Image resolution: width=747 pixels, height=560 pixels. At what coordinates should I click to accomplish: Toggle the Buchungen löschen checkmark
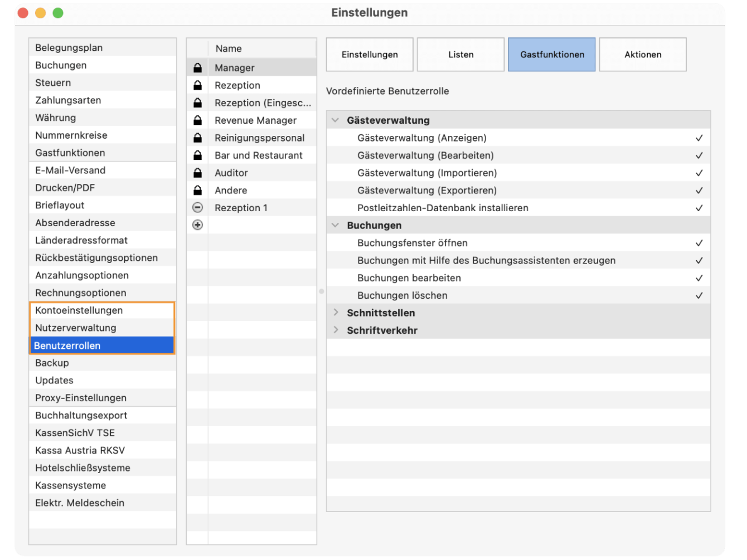point(699,296)
